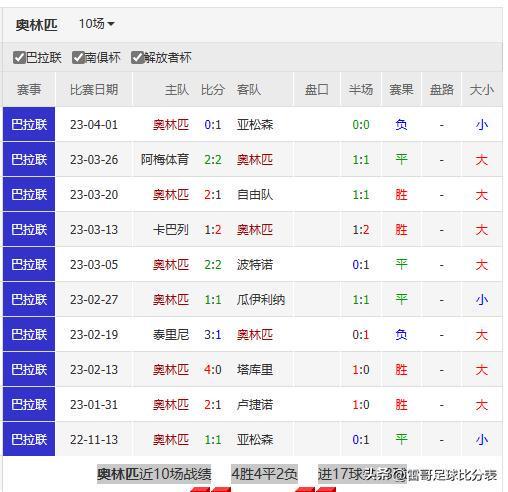The image size is (508, 492).
Task: Select date 23-03-20
Action: click(x=94, y=195)
